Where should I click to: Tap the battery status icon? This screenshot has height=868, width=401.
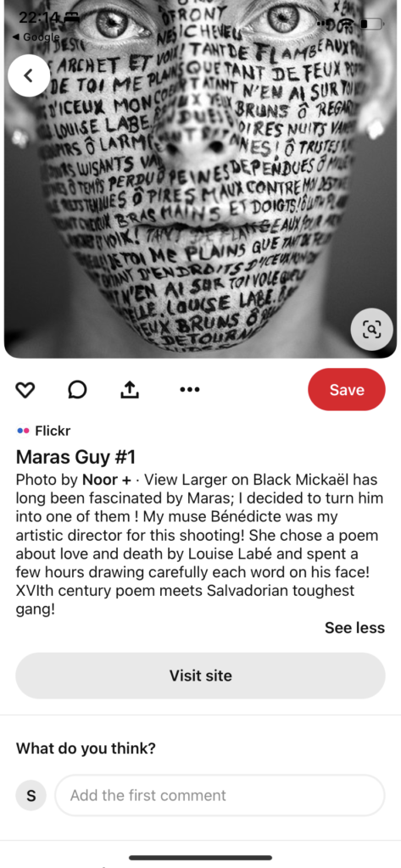tap(371, 24)
